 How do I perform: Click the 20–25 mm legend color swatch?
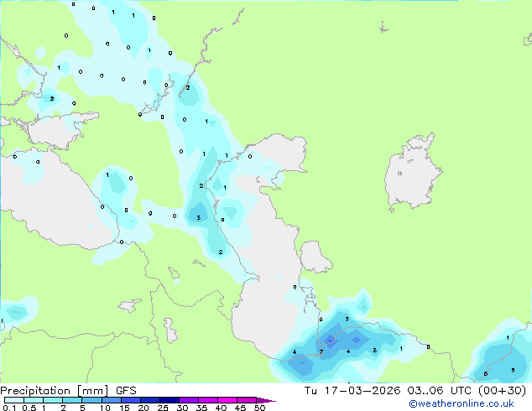(x=149, y=400)
